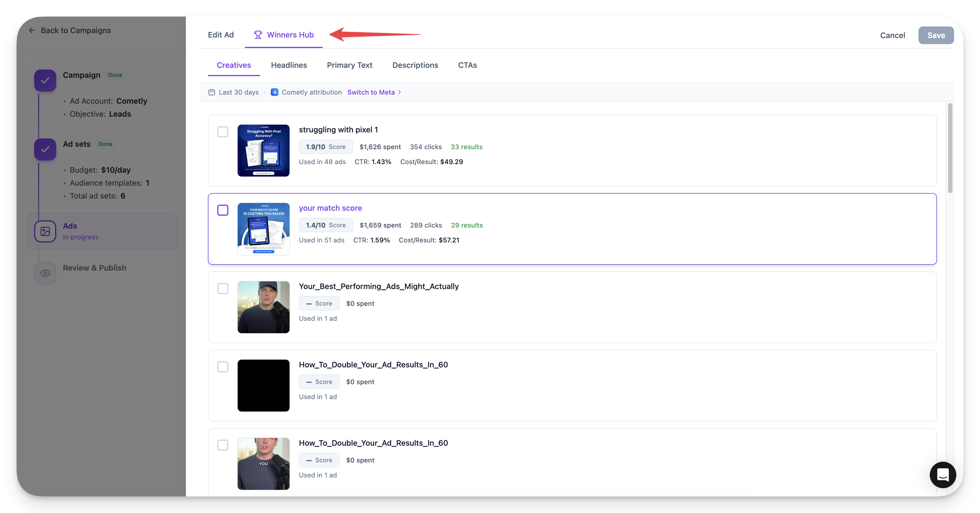Click the Campaign step checkmark icon
The image size is (980, 513).
45,80
